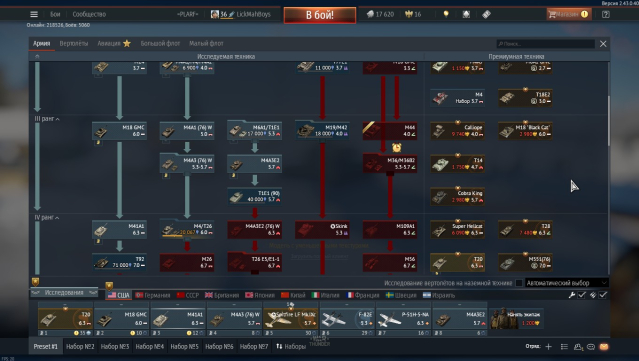Expand the M19/M42 vehicle group
Viewport: 639px width, 361px height.
[322, 130]
